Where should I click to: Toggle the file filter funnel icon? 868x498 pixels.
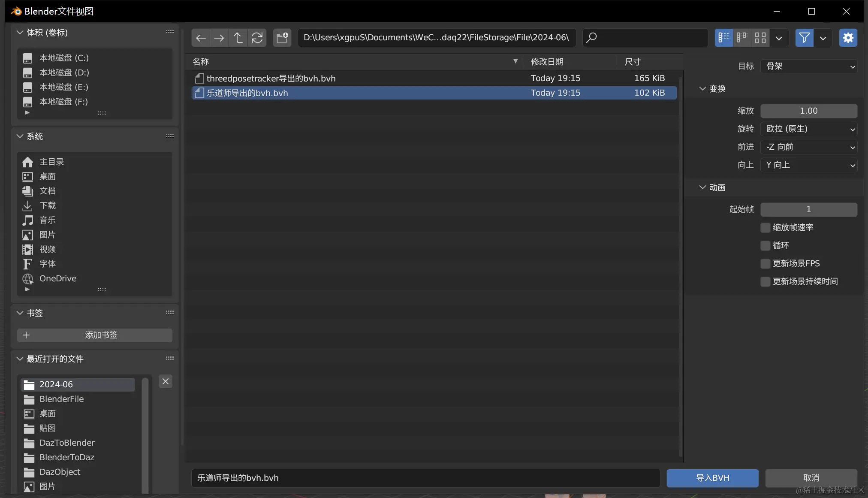(x=804, y=38)
